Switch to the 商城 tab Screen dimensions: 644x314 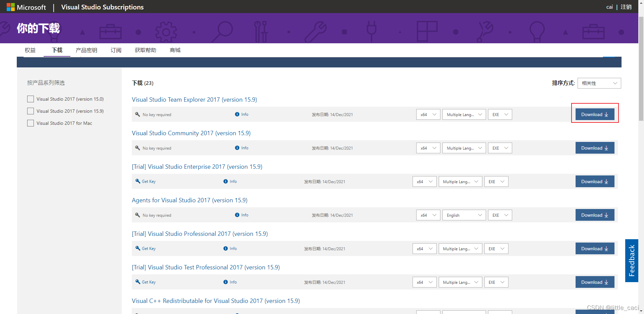point(175,50)
